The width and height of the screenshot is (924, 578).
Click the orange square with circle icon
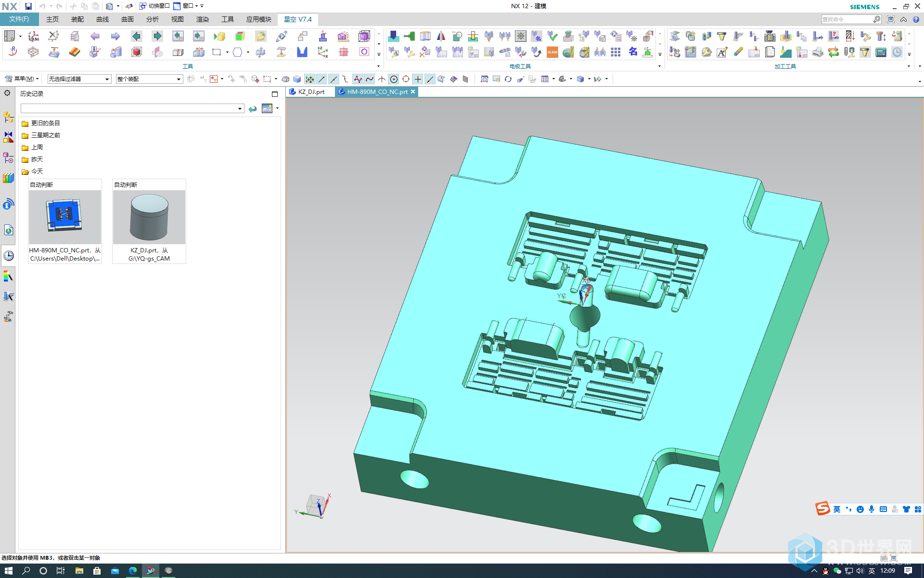click(364, 52)
